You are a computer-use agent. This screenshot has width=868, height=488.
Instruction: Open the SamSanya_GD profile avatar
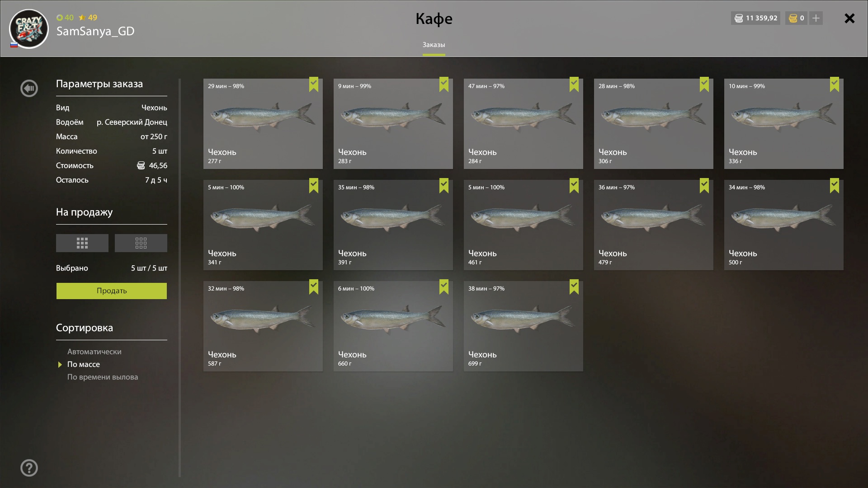[29, 29]
